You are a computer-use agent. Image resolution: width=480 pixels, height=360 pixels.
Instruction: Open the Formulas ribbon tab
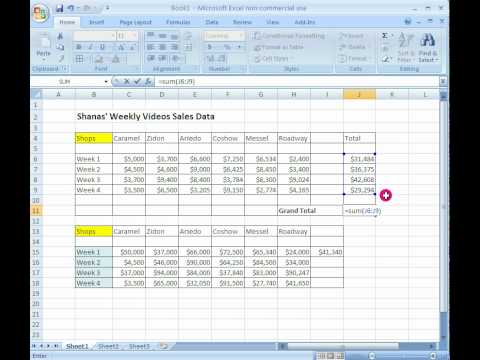click(x=178, y=22)
